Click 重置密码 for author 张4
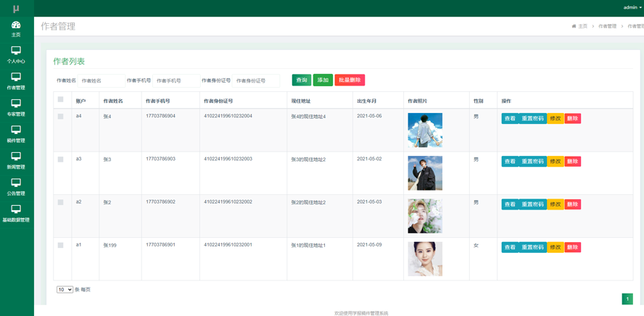Image resolution: width=644 pixels, height=316 pixels. (533, 119)
